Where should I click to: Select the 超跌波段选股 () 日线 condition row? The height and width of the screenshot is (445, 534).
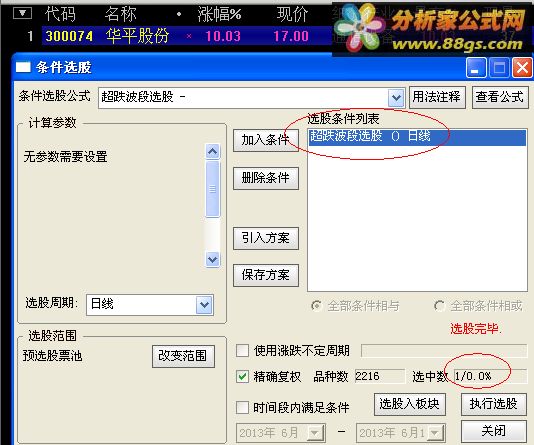(417, 137)
